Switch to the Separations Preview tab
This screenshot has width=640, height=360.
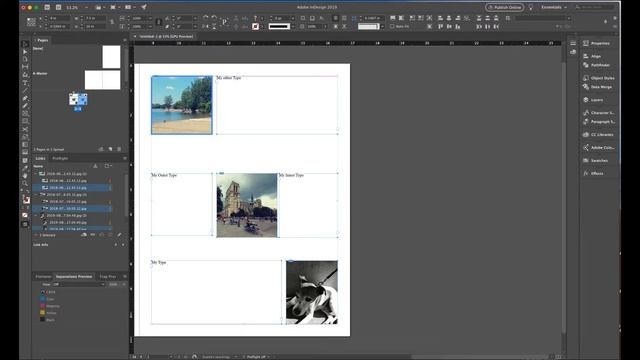[x=74, y=276]
